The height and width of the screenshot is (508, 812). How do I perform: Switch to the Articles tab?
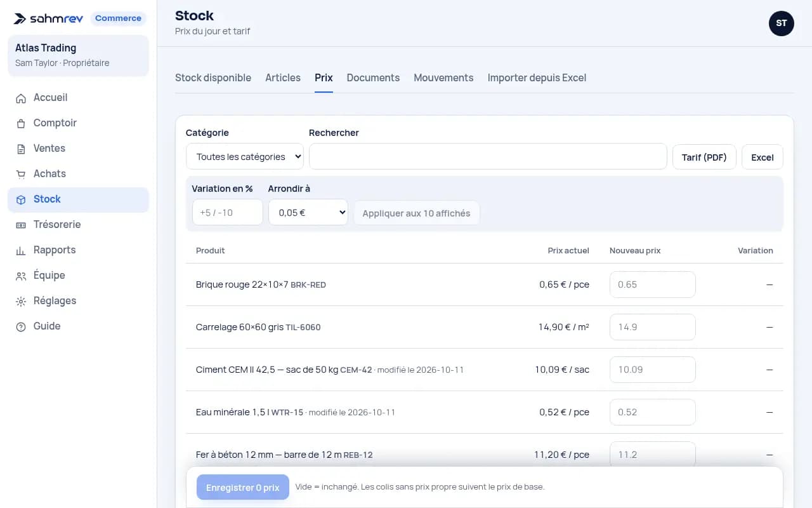(283, 77)
